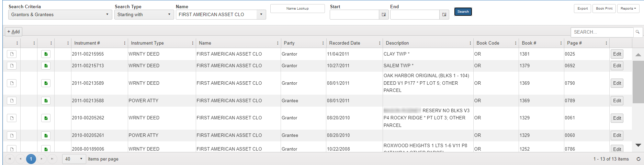Open Start date calendar picker

384,14
